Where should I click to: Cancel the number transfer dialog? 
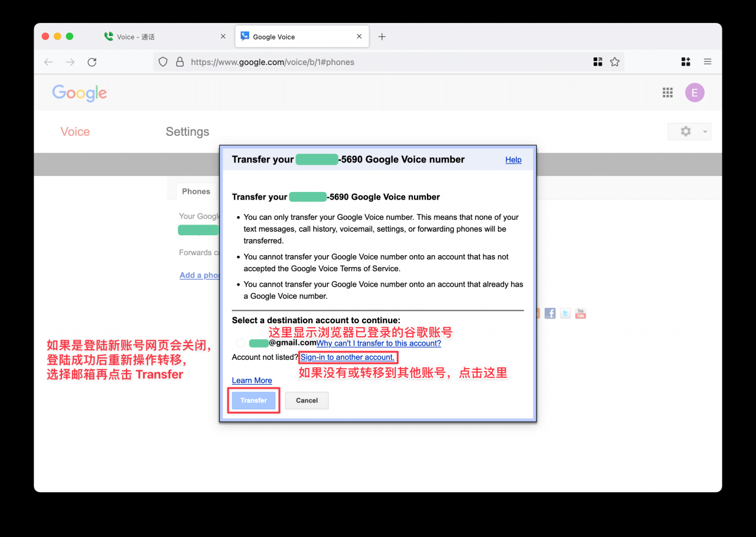point(307,401)
